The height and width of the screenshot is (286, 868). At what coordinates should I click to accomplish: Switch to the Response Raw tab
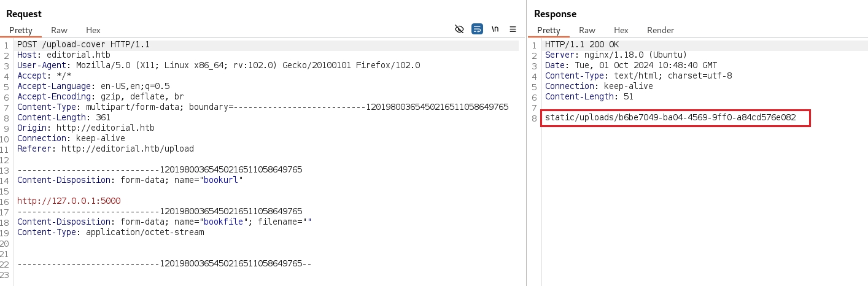(x=587, y=30)
